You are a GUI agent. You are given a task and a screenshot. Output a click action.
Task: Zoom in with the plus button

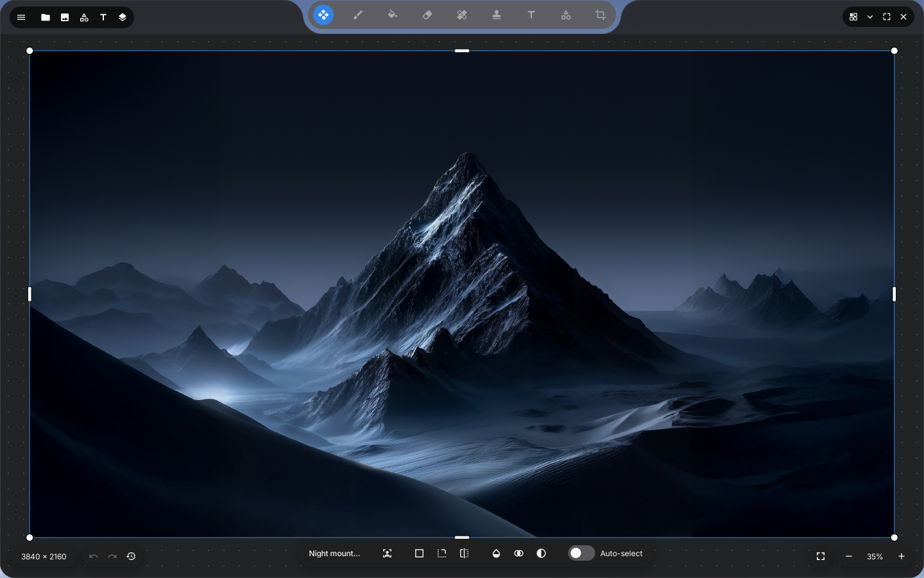pyautogui.click(x=902, y=556)
